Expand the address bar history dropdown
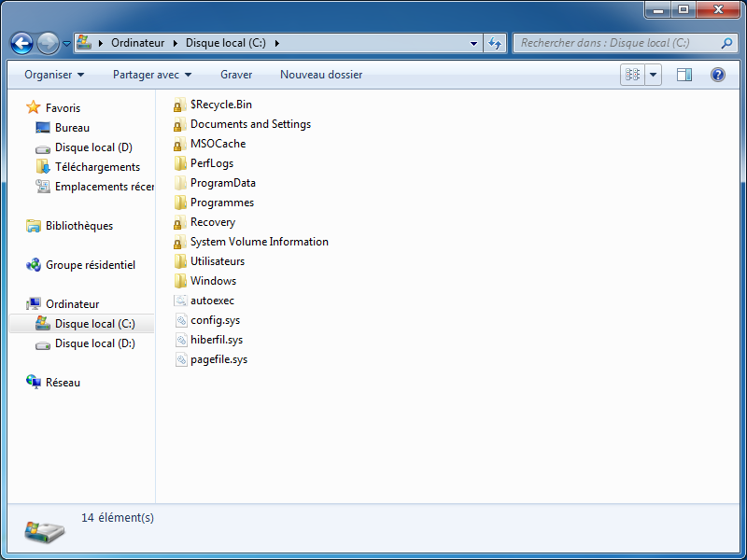Screen dimensions: 747x560 [x=473, y=43]
